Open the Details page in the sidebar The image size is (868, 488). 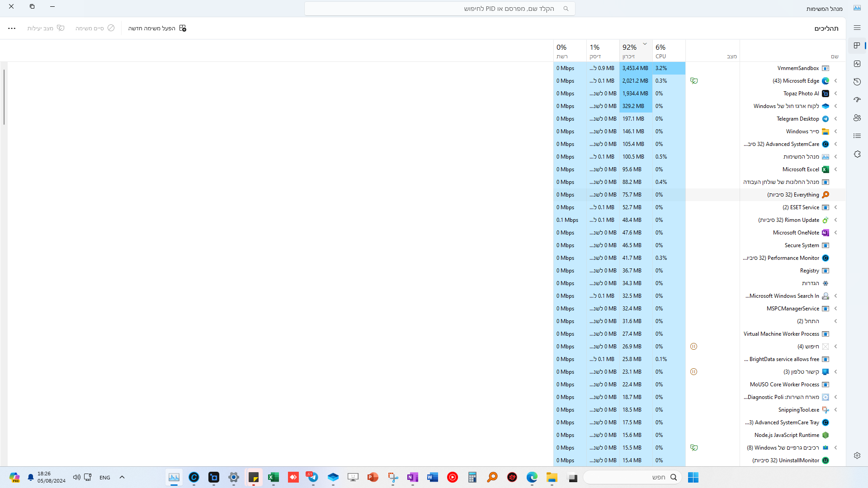857,136
